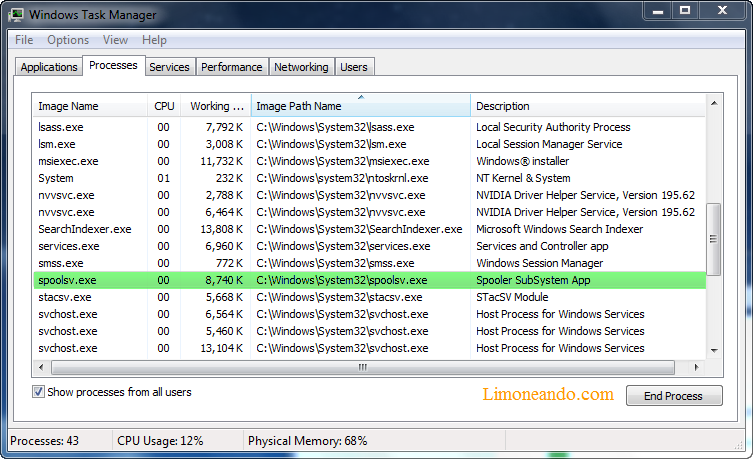Click Processes: 43 in status bar
The height and width of the screenshot is (459, 753).
44,441
